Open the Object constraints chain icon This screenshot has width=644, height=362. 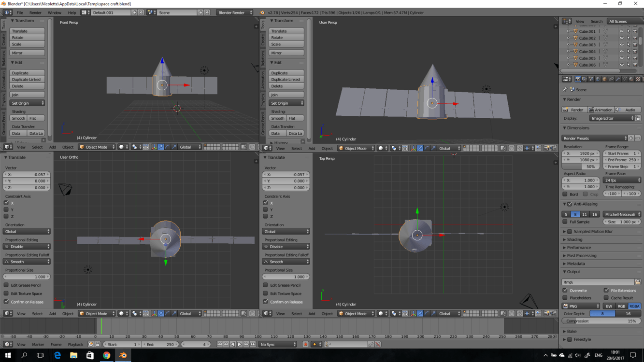(x=611, y=79)
